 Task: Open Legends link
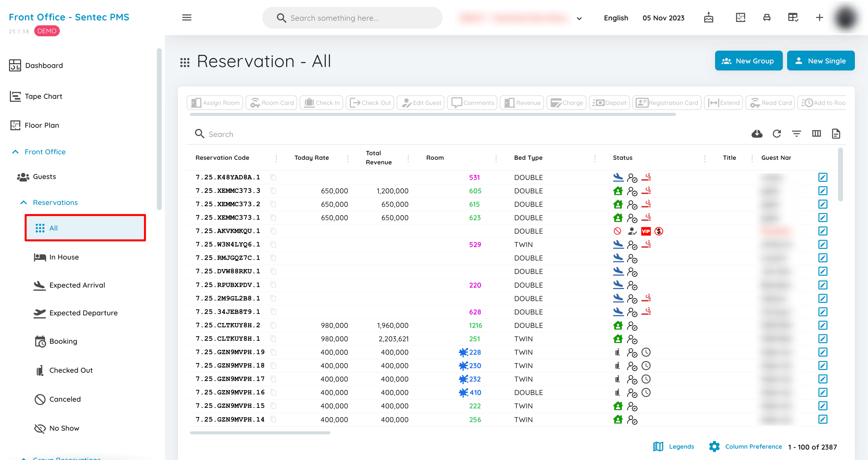[x=673, y=447]
